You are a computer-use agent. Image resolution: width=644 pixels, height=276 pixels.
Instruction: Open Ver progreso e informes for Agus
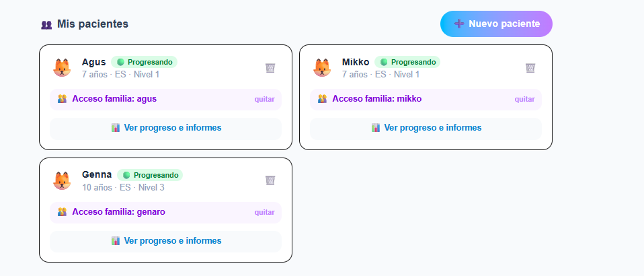[x=166, y=128]
